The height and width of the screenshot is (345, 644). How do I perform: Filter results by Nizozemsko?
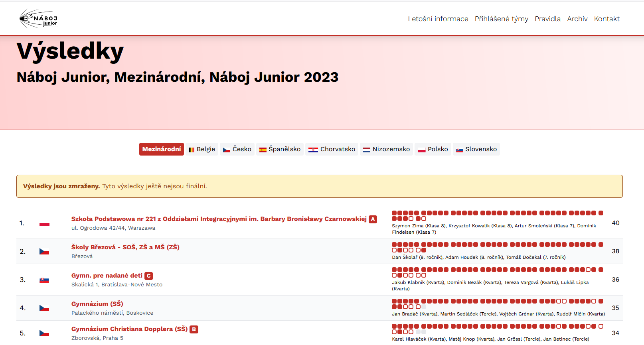point(386,149)
